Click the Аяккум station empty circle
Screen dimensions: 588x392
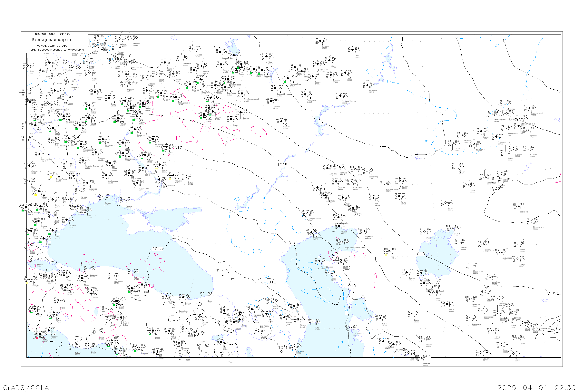(424, 231)
